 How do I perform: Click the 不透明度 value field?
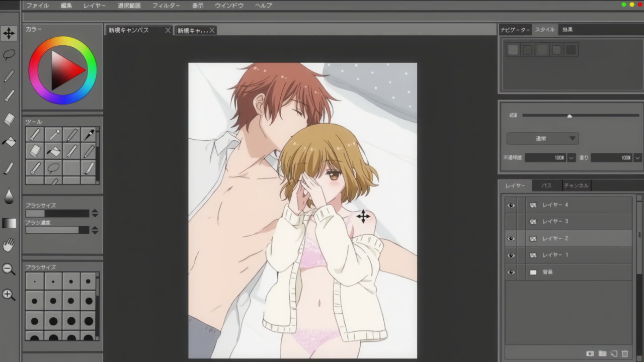[x=546, y=158]
